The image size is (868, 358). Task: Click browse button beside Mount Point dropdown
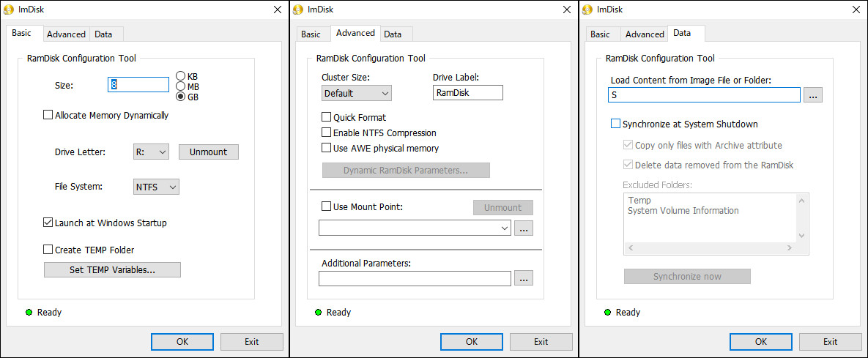tap(524, 228)
